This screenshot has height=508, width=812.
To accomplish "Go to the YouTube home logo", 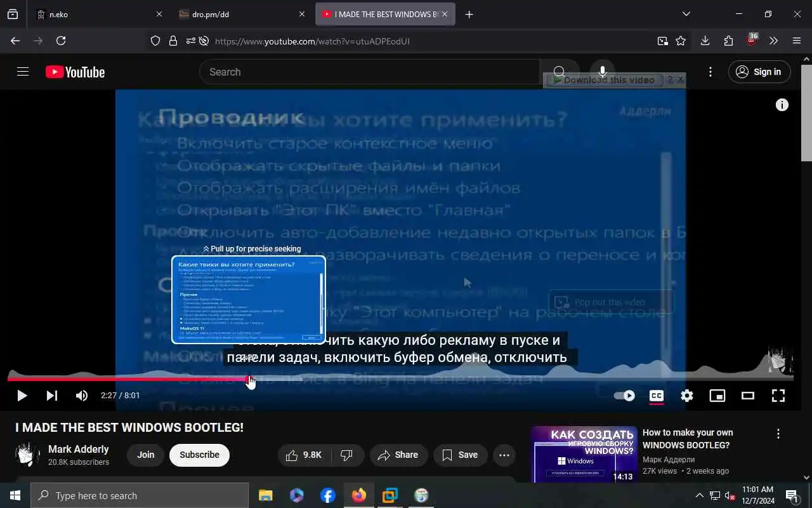I will coord(75,72).
